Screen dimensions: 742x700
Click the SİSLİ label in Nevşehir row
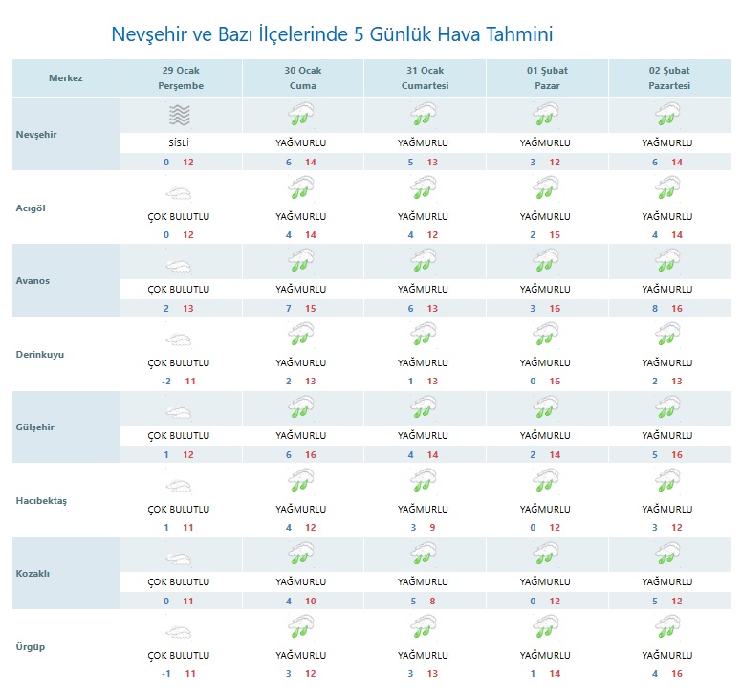coord(178,143)
